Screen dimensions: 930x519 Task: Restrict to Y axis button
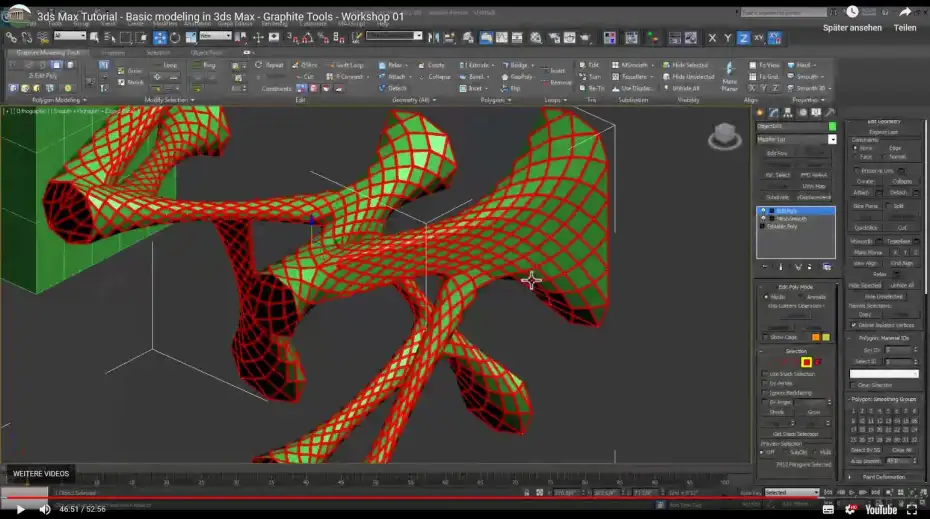728,38
